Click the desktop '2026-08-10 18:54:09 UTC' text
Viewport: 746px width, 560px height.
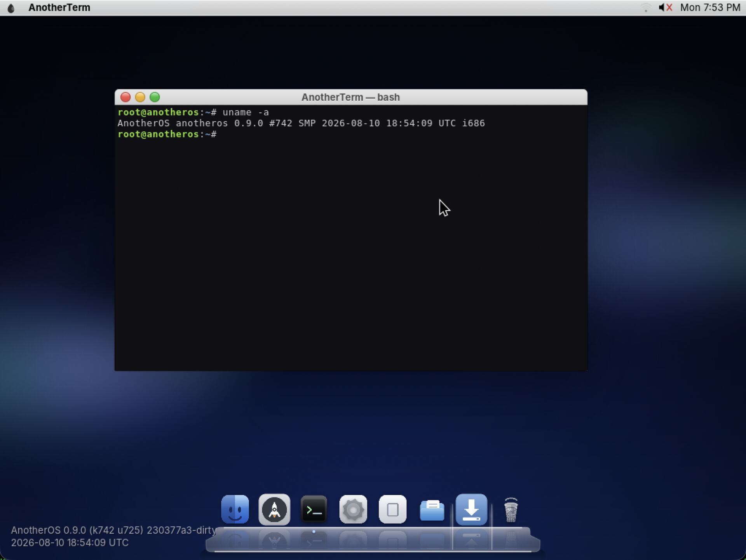pos(70,543)
